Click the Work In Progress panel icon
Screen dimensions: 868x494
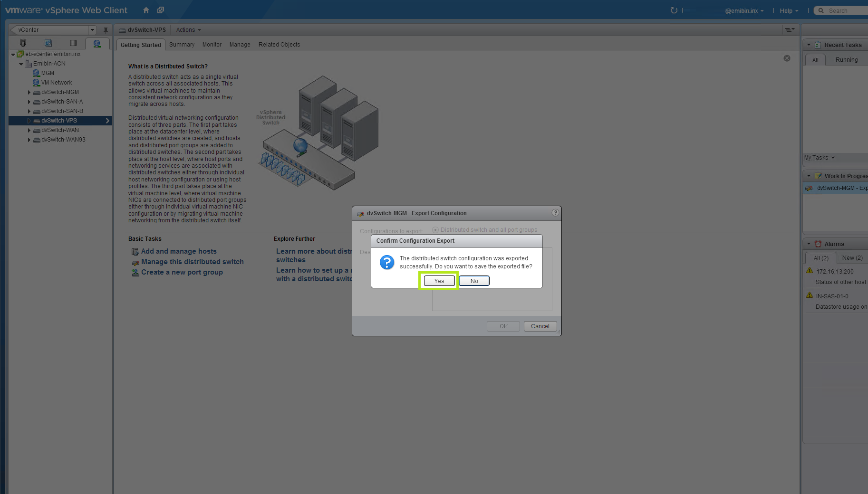pos(818,176)
